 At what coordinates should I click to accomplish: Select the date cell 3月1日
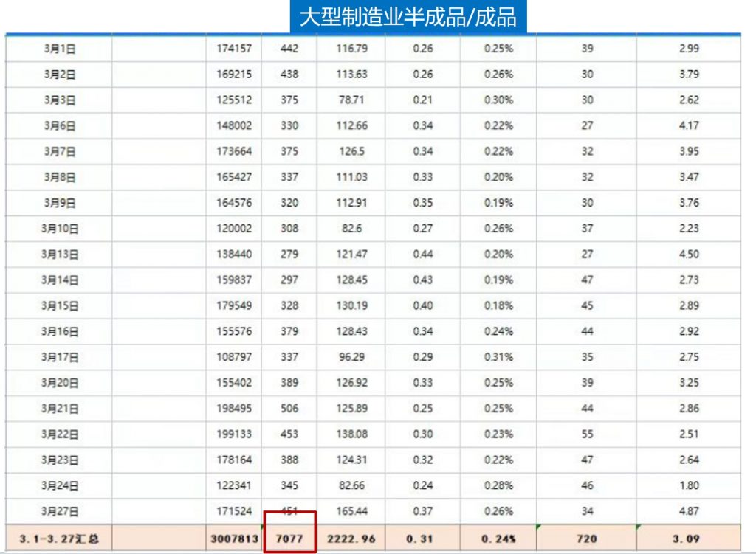point(60,48)
